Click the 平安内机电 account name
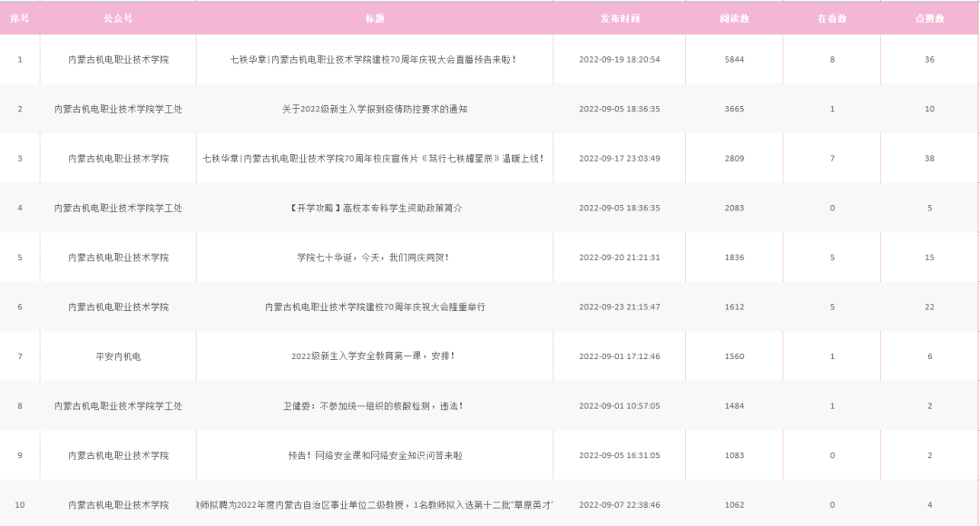The image size is (980, 526). [x=118, y=356]
